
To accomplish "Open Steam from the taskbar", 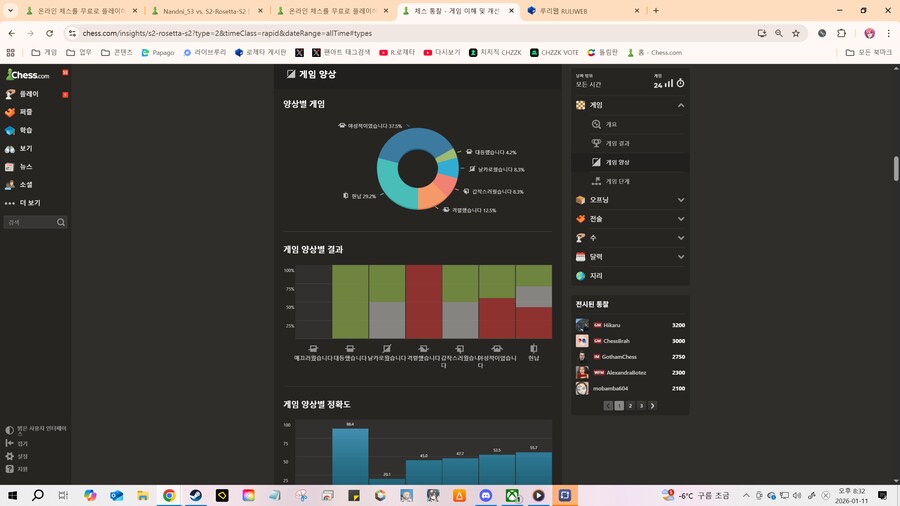I will click(x=196, y=495).
